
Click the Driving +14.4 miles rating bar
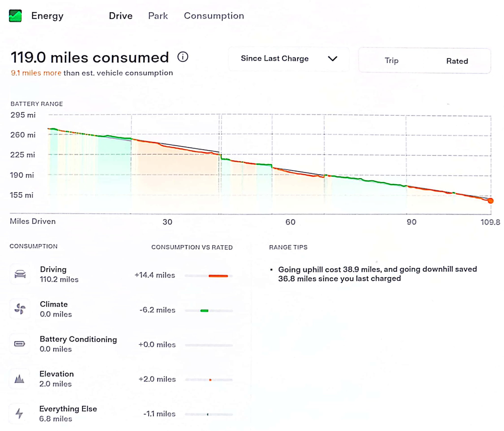tap(219, 276)
